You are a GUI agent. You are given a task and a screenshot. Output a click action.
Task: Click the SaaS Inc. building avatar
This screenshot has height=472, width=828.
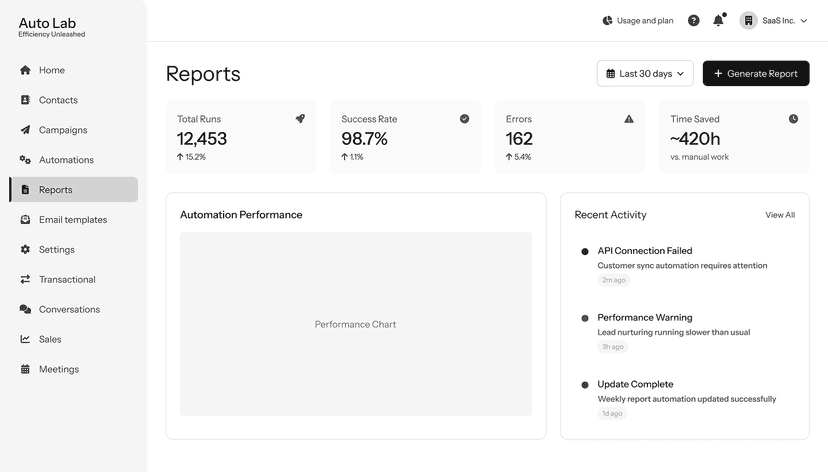click(x=748, y=21)
